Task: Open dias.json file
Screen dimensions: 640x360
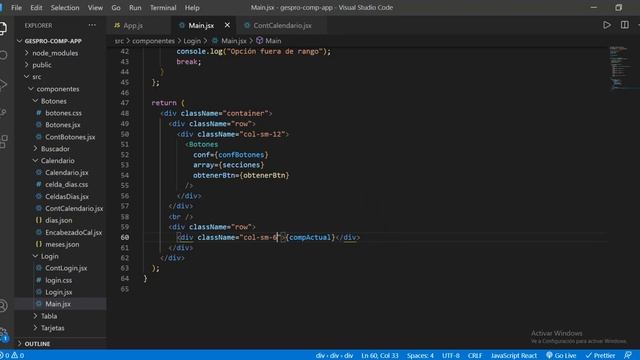Action: [x=60, y=220]
